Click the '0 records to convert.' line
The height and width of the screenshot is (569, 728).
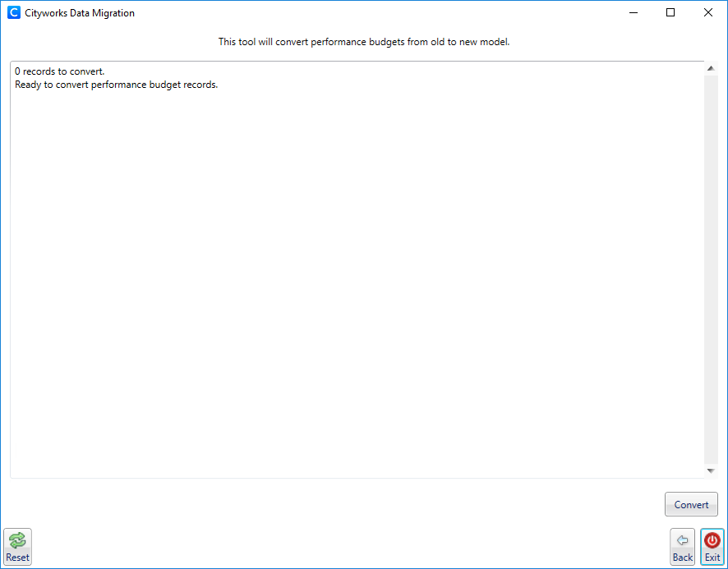point(60,71)
